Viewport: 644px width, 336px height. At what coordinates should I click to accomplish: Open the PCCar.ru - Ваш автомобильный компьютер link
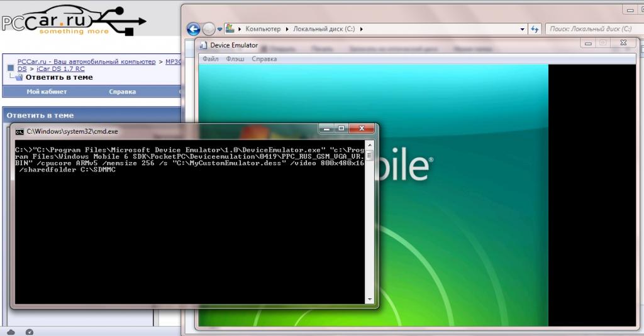[x=86, y=62]
